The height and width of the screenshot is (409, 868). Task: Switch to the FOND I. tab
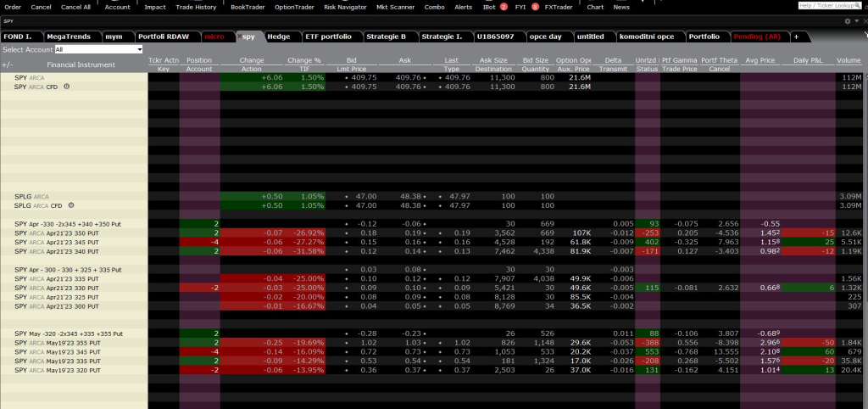[17, 36]
